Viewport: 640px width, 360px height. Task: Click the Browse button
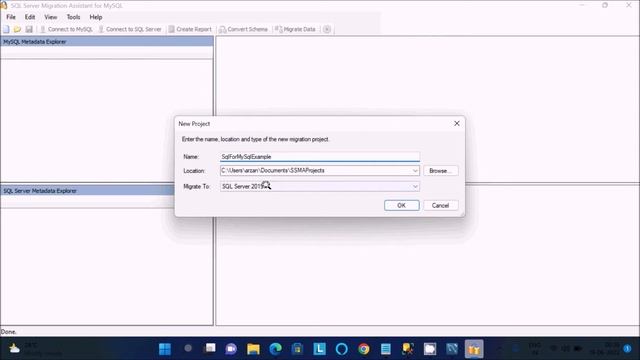[x=440, y=171]
